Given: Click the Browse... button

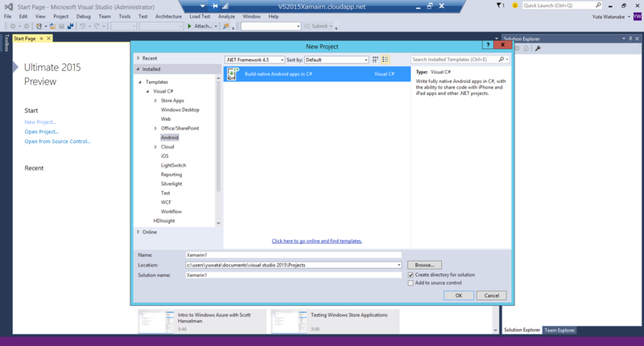Looking at the screenshot, I should click(x=424, y=266).
